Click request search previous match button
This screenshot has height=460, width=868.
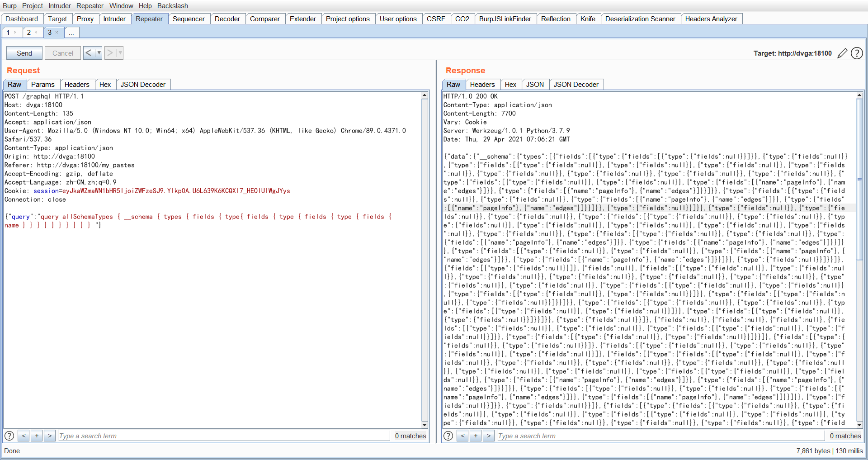click(x=24, y=436)
